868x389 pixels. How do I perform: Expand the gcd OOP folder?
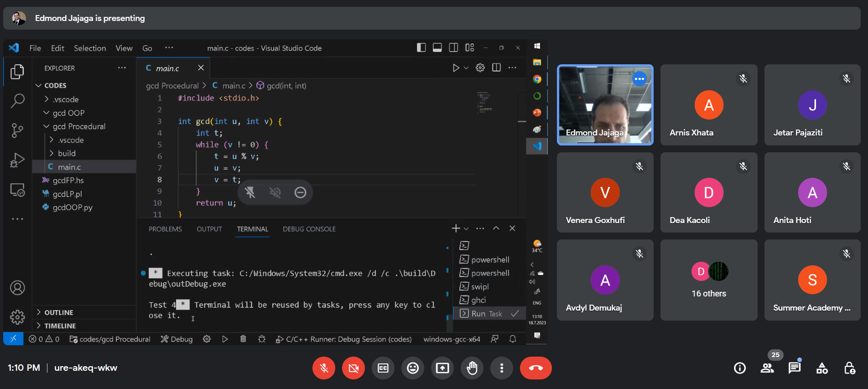click(x=68, y=113)
